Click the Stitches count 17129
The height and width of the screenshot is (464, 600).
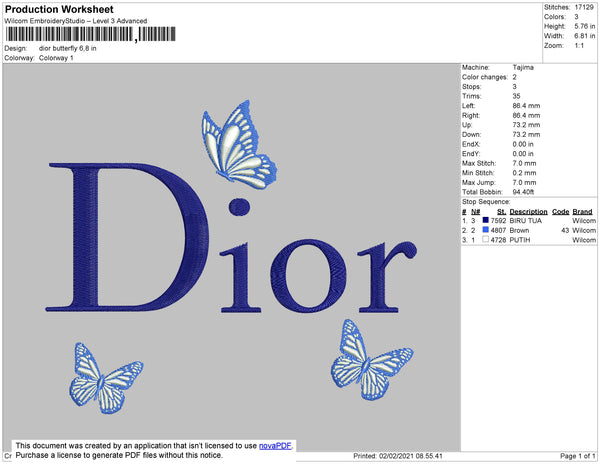click(x=584, y=7)
